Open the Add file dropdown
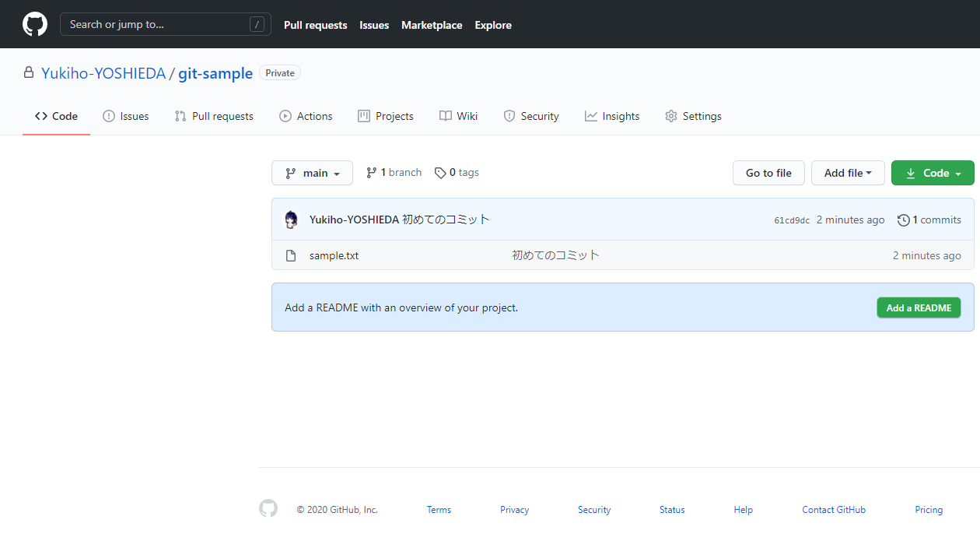This screenshot has width=980, height=555. pyautogui.click(x=848, y=173)
